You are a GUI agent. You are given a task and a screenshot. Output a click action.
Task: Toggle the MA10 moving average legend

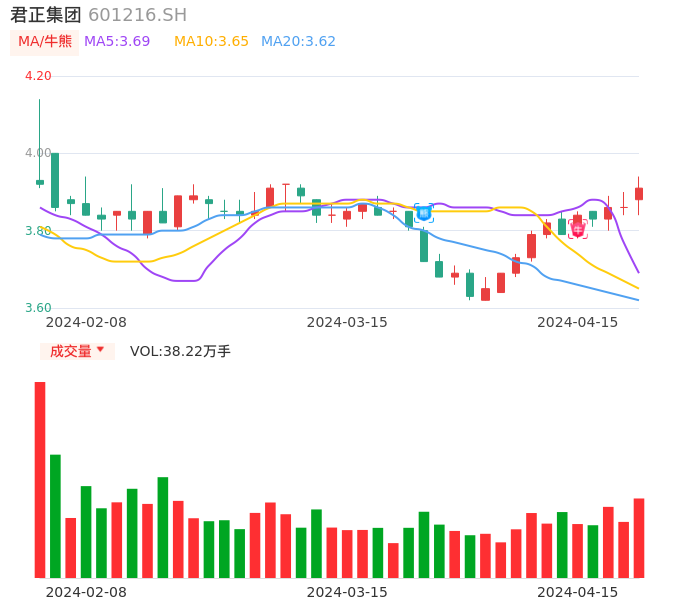[x=211, y=42]
